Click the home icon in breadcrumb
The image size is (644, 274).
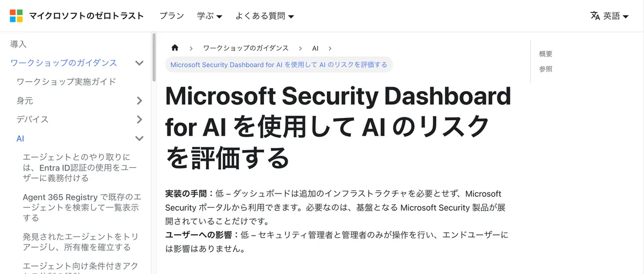(x=175, y=48)
